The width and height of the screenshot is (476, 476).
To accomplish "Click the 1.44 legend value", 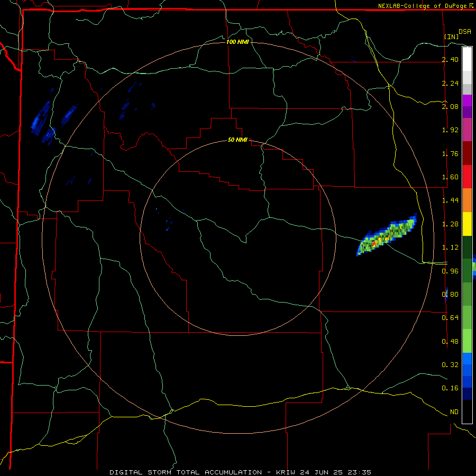I will [450, 200].
